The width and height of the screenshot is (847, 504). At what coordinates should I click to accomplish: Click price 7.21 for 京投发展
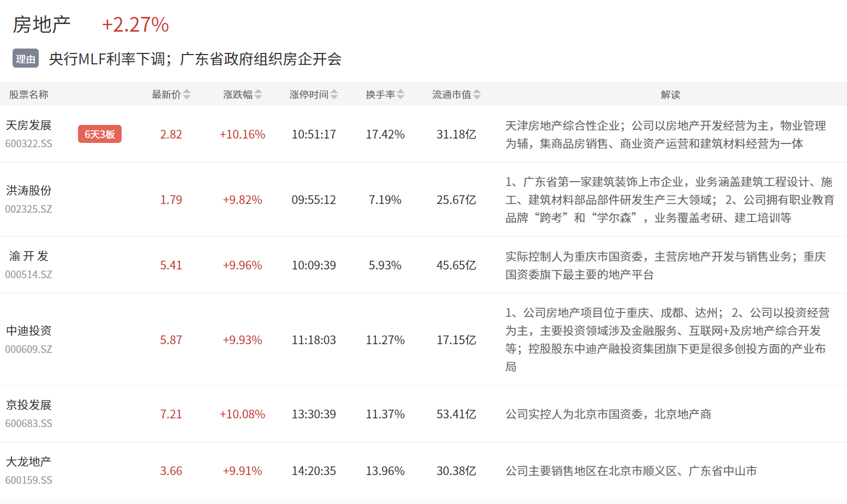pyautogui.click(x=171, y=414)
